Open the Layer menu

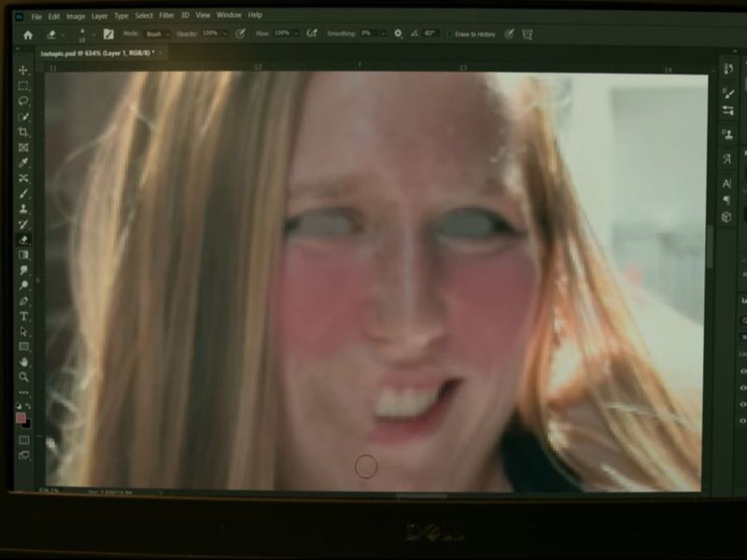(99, 16)
